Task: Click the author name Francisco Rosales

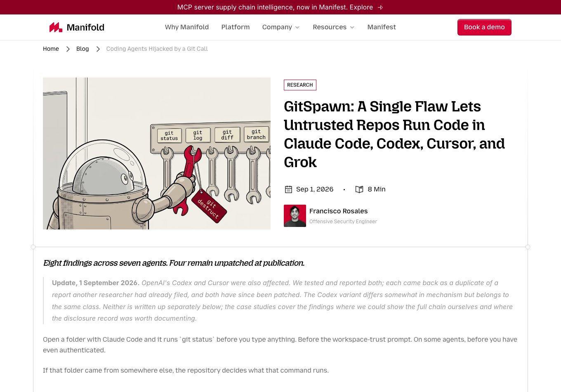Action: [338, 211]
